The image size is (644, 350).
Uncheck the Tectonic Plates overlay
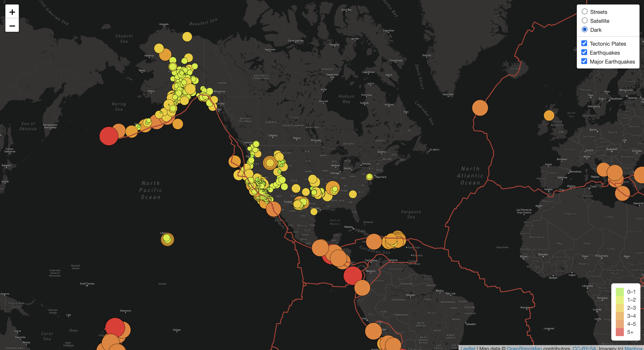584,43
